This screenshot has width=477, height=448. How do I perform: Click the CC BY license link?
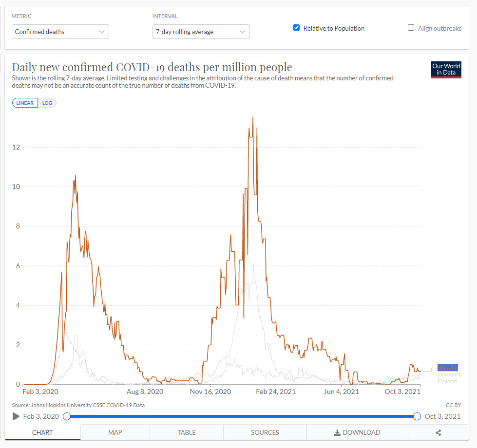point(453,405)
